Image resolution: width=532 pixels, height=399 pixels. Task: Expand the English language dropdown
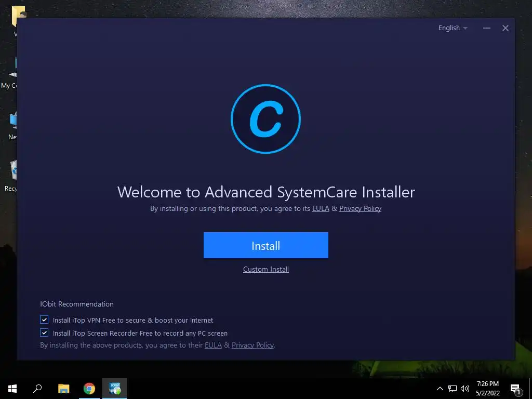[x=453, y=28]
